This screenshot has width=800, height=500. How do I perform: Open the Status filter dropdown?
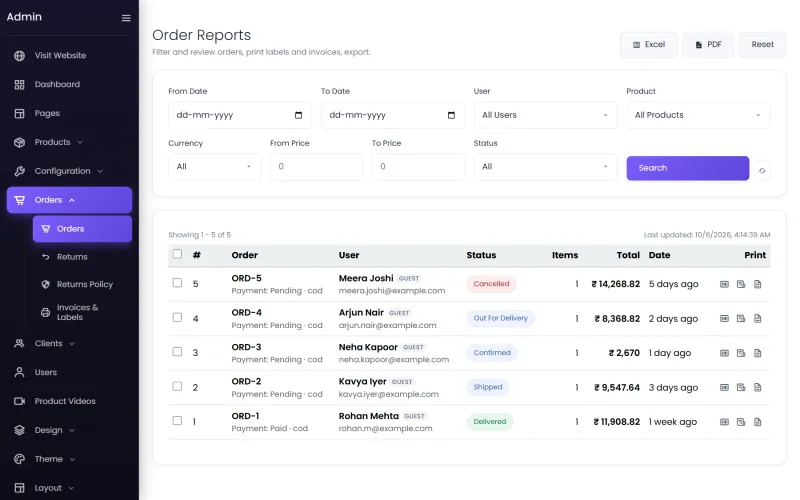tap(545, 167)
